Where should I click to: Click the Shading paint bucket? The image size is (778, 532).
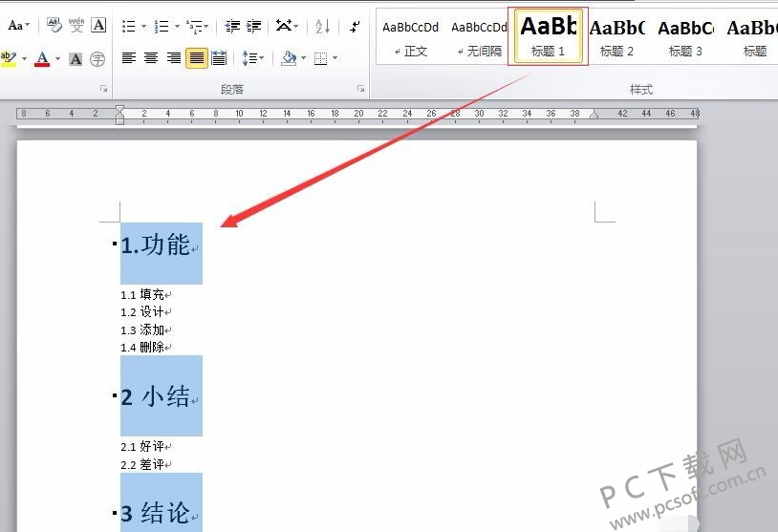click(x=289, y=58)
